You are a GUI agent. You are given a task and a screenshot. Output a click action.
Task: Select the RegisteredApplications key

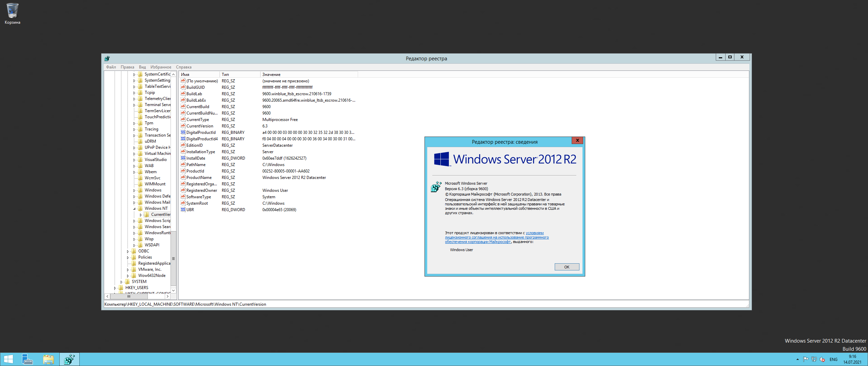click(x=154, y=263)
